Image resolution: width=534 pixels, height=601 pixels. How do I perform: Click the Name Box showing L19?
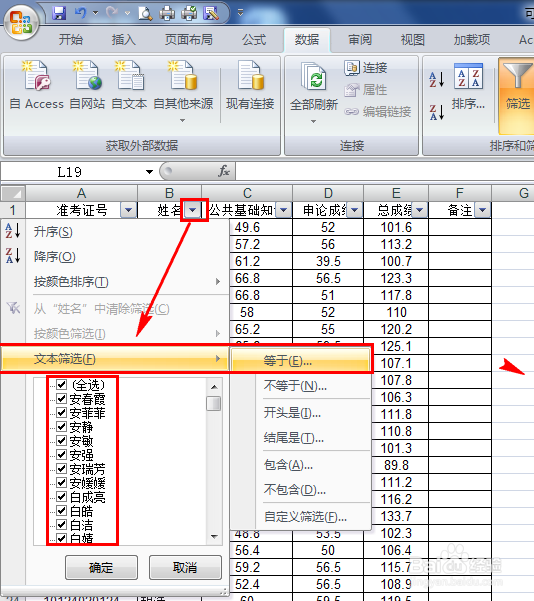click(70, 172)
